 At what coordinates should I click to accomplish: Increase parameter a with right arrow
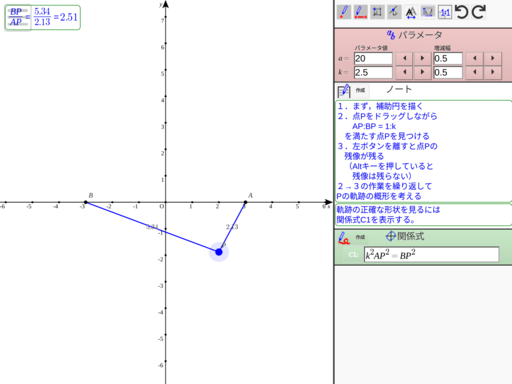tap(422, 58)
